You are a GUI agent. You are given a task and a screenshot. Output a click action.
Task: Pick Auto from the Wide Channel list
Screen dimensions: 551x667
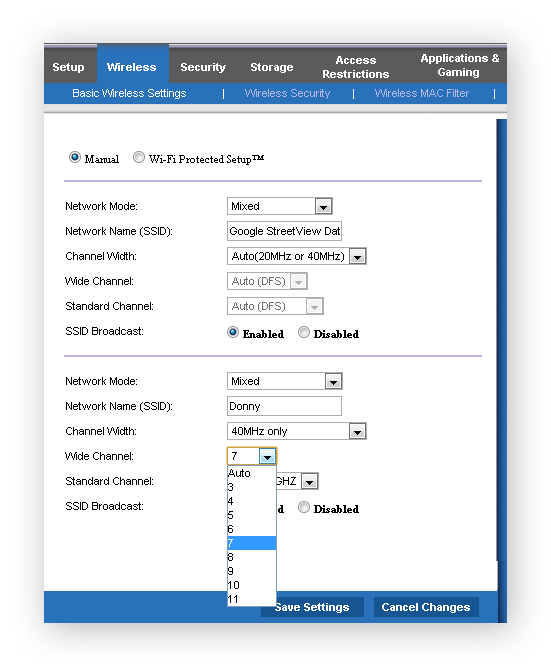coord(252,473)
